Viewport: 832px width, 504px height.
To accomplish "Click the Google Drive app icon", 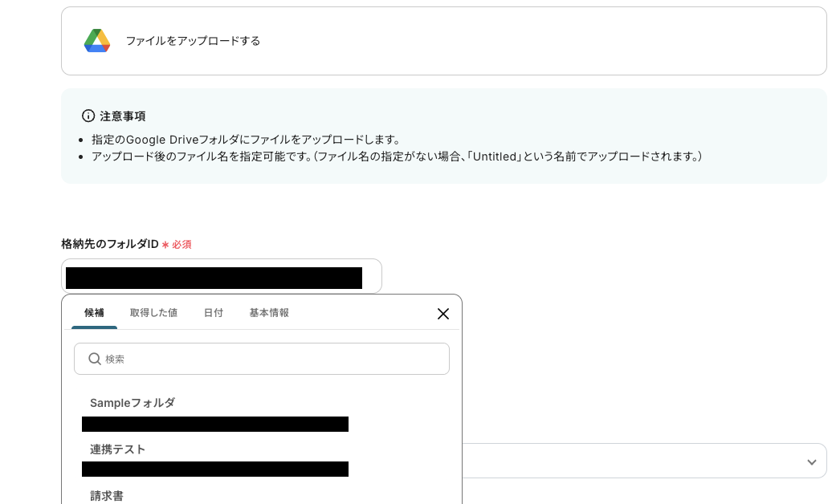I will pyautogui.click(x=96, y=40).
